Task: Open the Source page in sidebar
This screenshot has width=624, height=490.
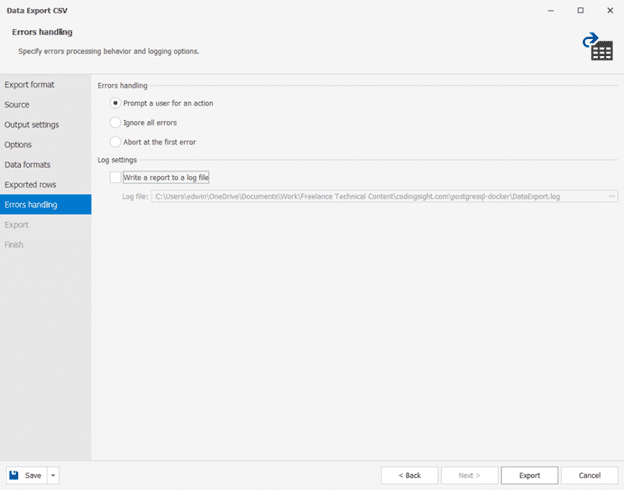Action: click(17, 105)
